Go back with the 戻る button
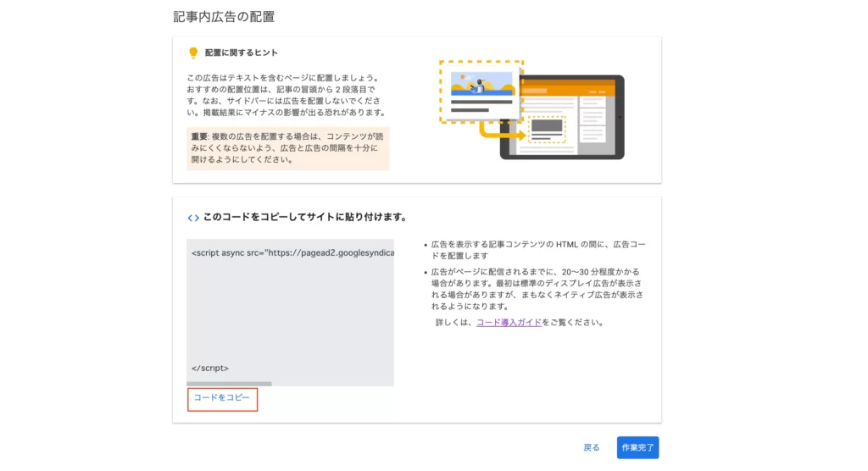 pyautogui.click(x=591, y=447)
